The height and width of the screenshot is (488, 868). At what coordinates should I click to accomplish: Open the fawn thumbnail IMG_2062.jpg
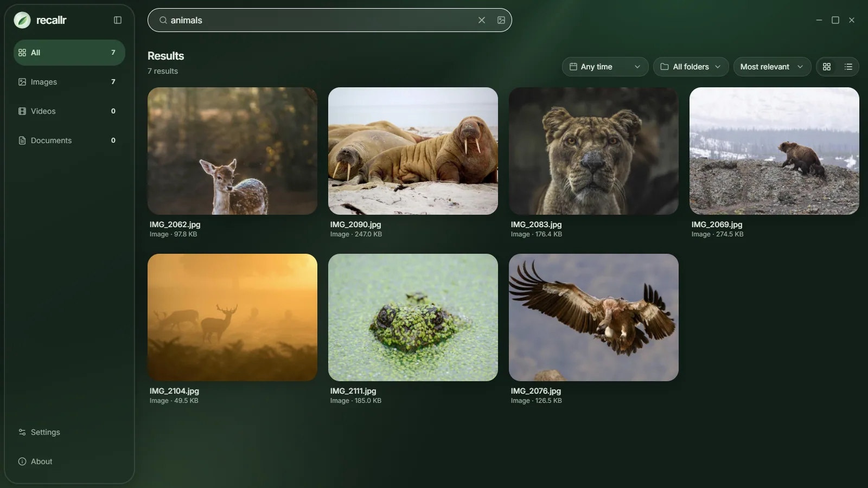(232, 151)
